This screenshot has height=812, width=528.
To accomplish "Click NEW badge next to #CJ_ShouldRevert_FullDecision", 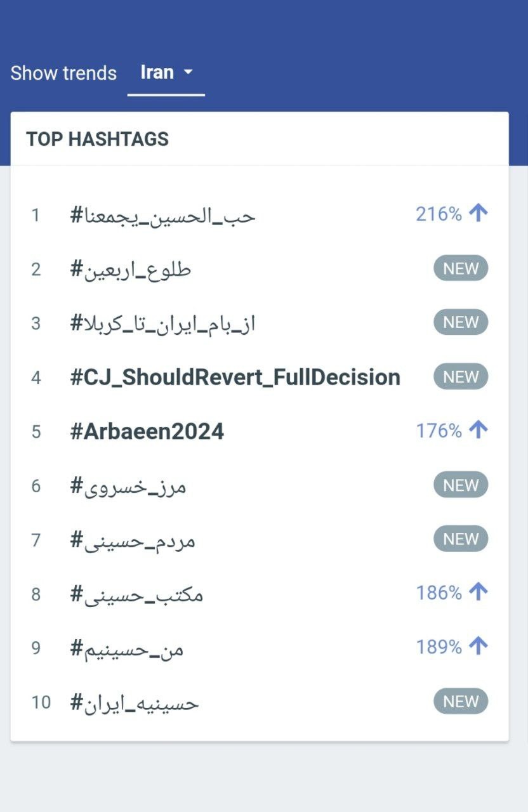I will click(461, 377).
